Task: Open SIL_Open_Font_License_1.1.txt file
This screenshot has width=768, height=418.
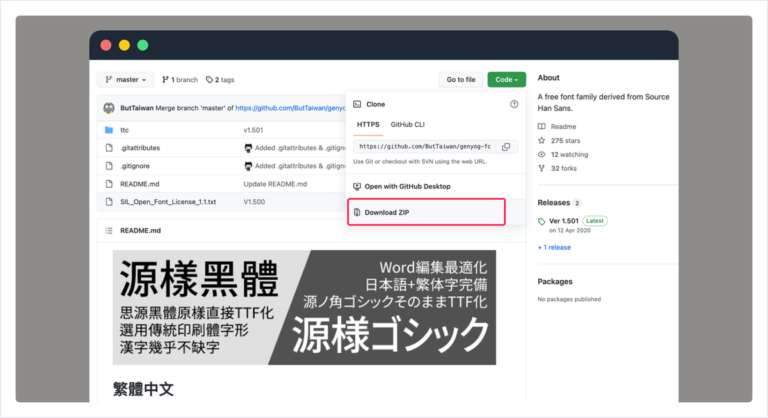Action: tap(168, 201)
